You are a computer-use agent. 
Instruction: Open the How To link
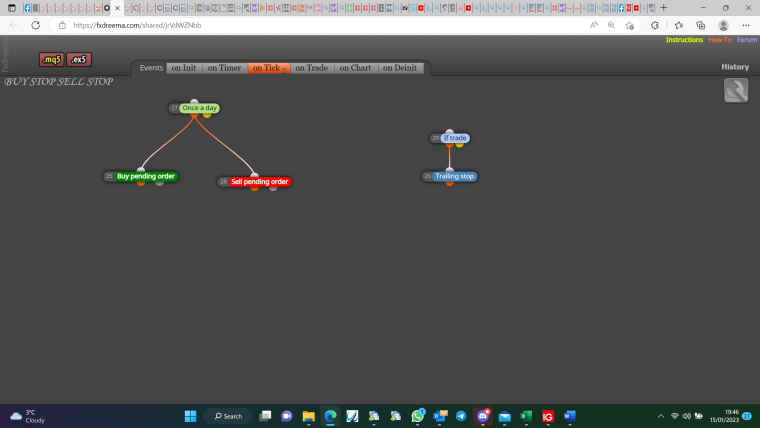(x=720, y=40)
